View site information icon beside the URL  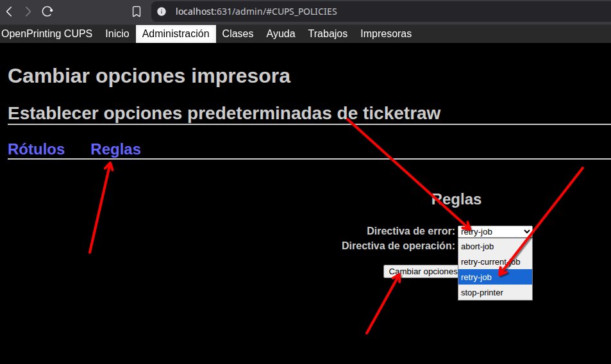(162, 12)
